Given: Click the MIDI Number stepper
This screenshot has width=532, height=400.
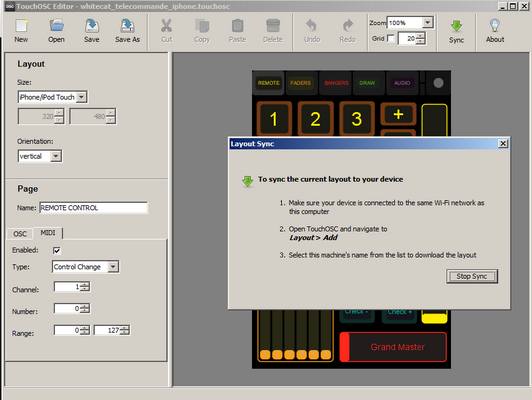Looking at the screenshot, I should [x=72, y=308].
